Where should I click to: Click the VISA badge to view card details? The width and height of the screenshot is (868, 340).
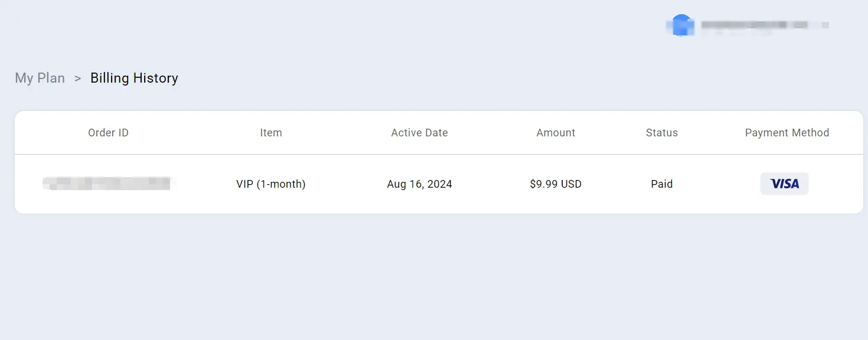[x=784, y=184]
